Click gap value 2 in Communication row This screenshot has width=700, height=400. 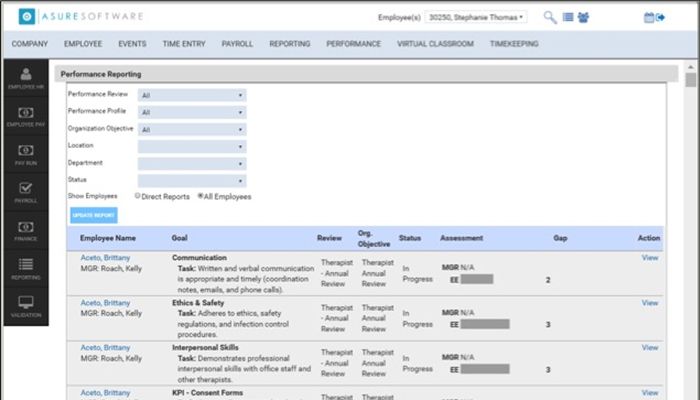548,280
